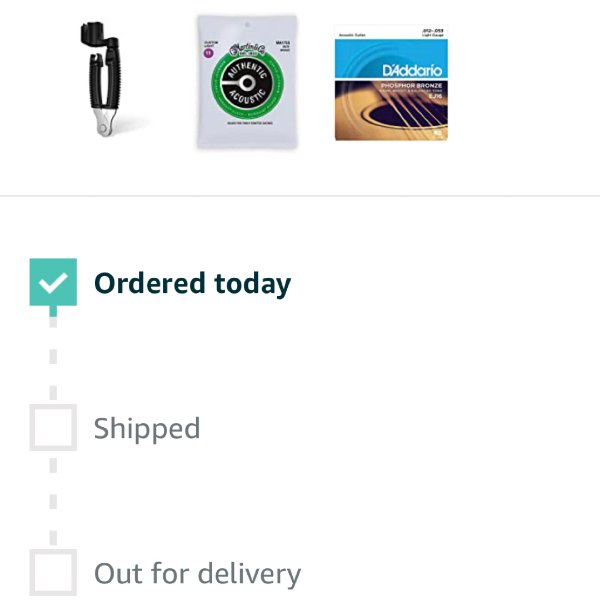Click the metal cutter tip of string winder
This screenshot has height=600, width=600.
point(104,123)
